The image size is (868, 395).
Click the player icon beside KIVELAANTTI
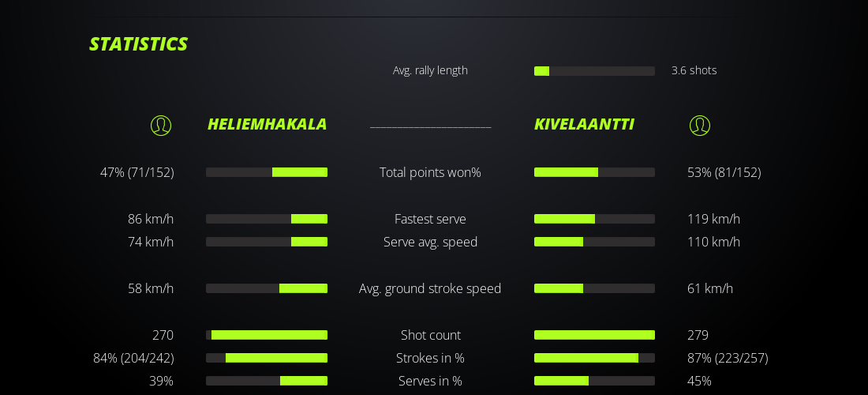point(700,125)
